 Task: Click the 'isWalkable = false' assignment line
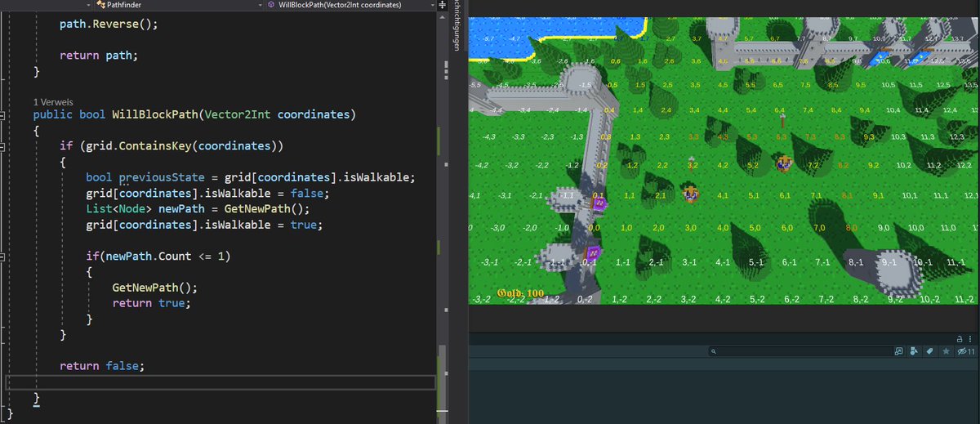coord(207,194)
